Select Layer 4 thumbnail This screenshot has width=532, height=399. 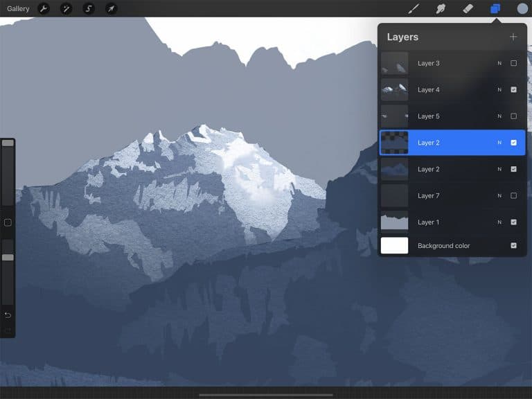tap(394, 89)
